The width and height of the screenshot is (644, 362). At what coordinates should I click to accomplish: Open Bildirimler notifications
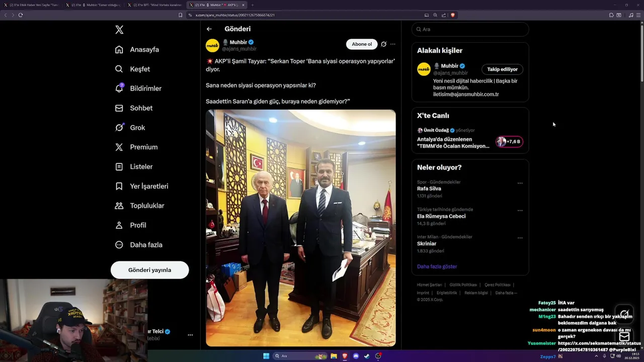click(138, 88)
